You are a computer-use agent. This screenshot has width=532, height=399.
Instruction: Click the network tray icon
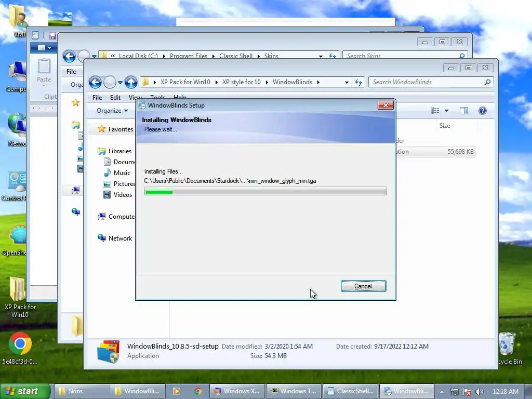pos(454,392)
